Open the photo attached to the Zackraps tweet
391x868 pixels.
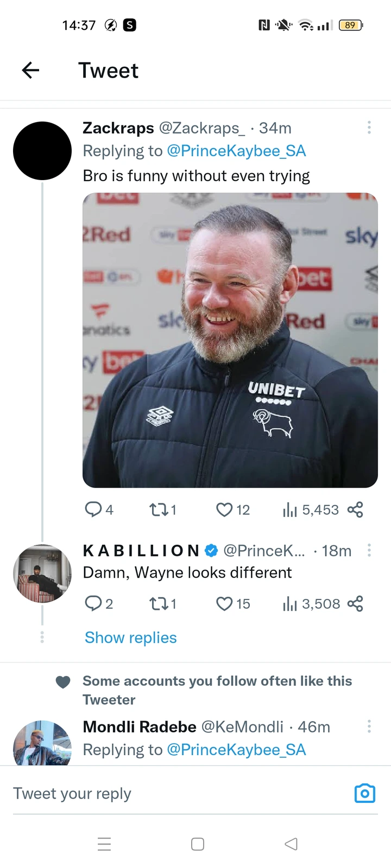coord(230,340)
